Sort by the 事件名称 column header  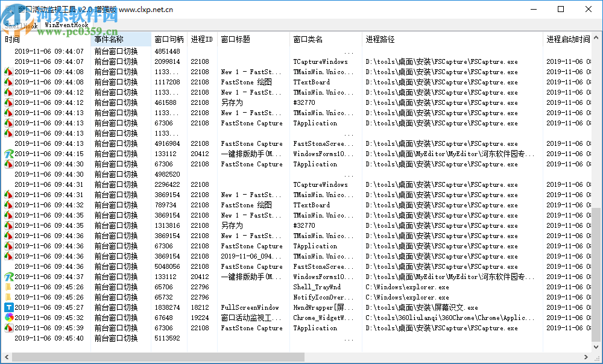121,39
